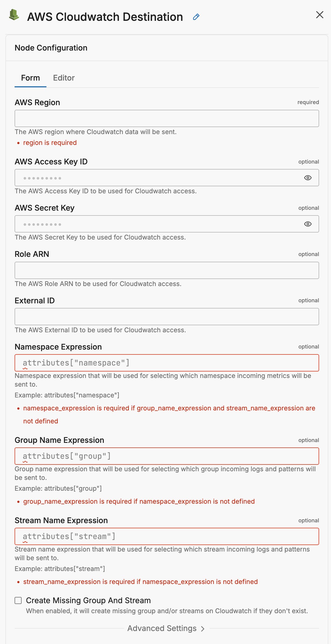Focus the AWS Secret Key field
Screen dimensions: 331x644
pos(159,224)
